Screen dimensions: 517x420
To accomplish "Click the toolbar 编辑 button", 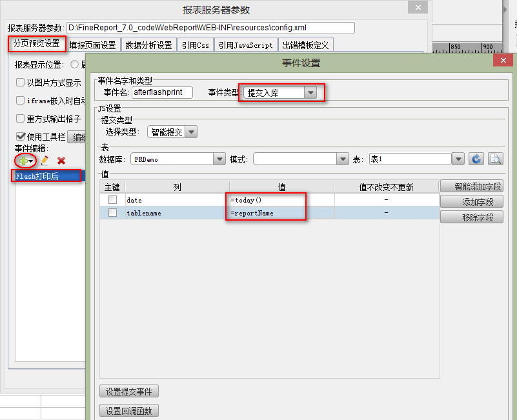I will click(77, 137).
